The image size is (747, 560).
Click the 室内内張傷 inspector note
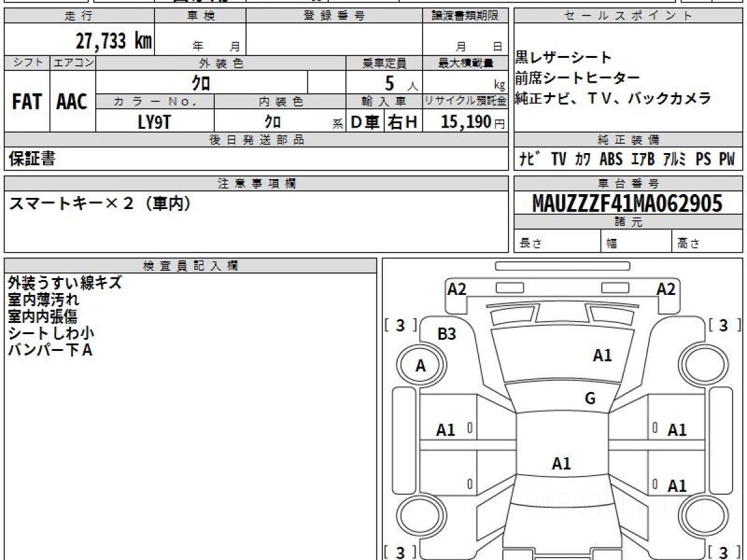(x=43, y=316)
